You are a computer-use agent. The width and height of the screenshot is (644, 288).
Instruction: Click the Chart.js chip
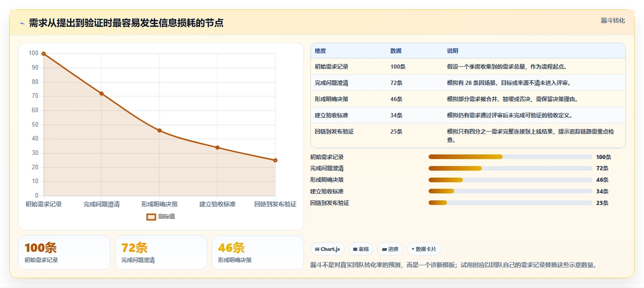click(x=328, y=249)
